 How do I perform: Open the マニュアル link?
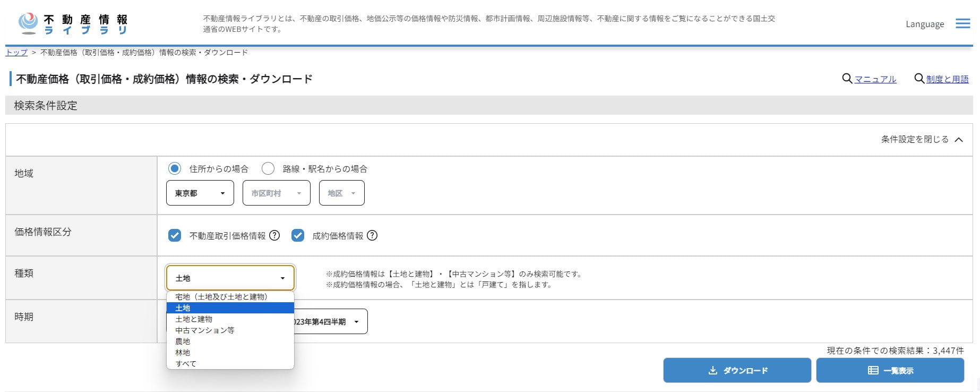pyautogui.click(x=875, y=79)
